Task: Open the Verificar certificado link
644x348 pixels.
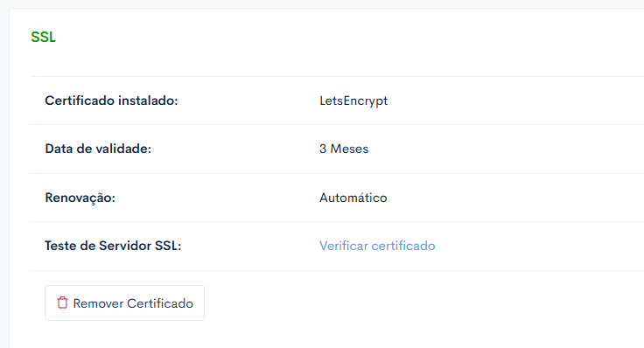Action: point(377,246)
